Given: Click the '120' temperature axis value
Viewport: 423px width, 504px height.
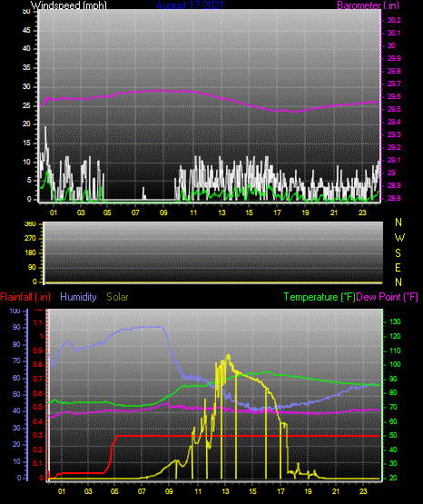Looking at the screenshot, I should point(395,336).
